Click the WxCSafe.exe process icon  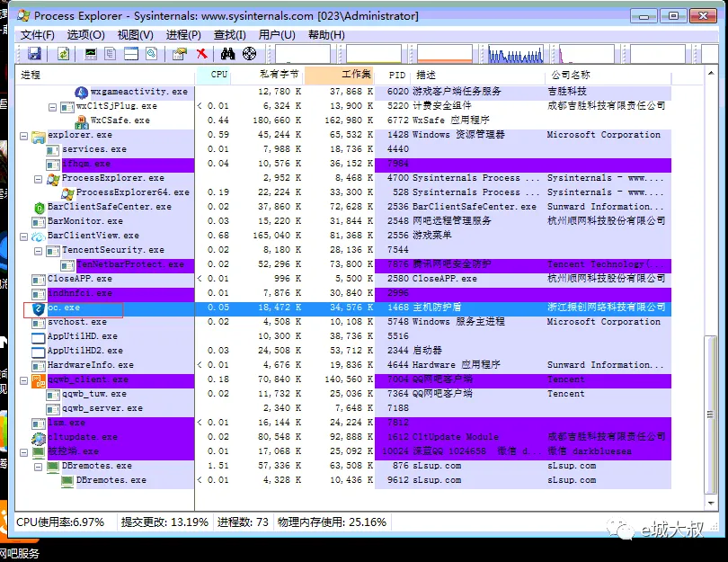click(x=81, y=121)
